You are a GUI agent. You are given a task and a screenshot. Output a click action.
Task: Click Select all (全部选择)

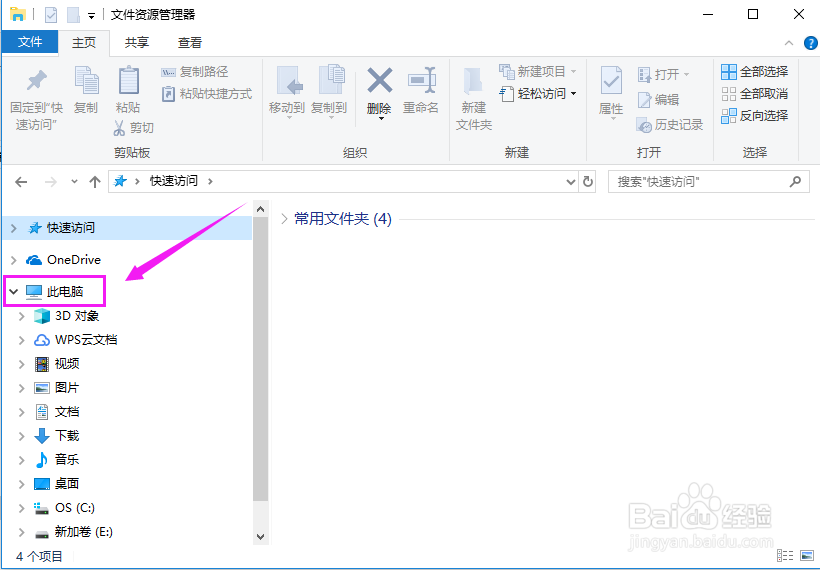point(755,71)
